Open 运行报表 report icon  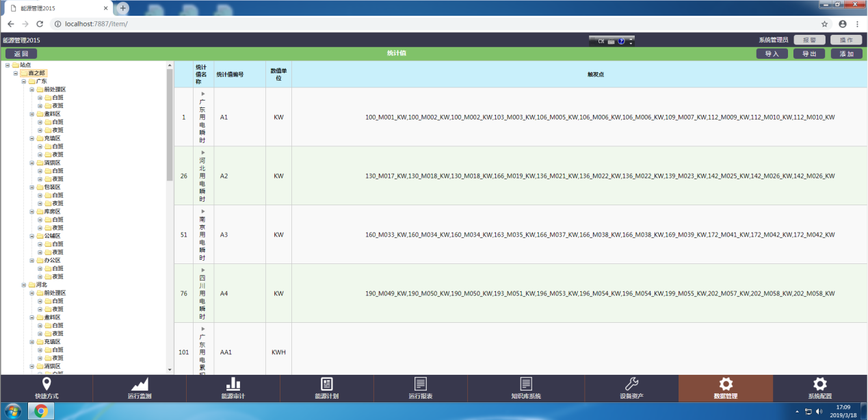click(x=420, y=384)
